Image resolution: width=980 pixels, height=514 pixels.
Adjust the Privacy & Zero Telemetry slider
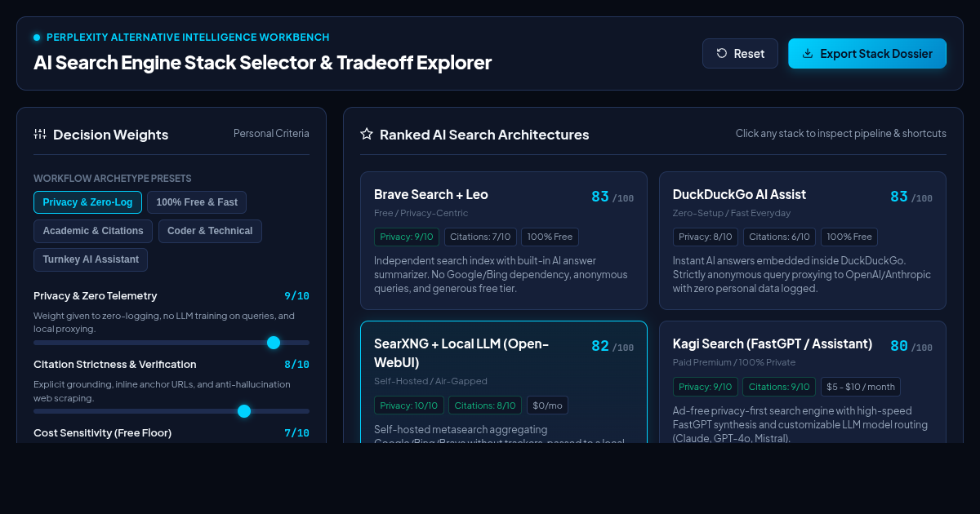pyautogui.click(x=171, y=343)
